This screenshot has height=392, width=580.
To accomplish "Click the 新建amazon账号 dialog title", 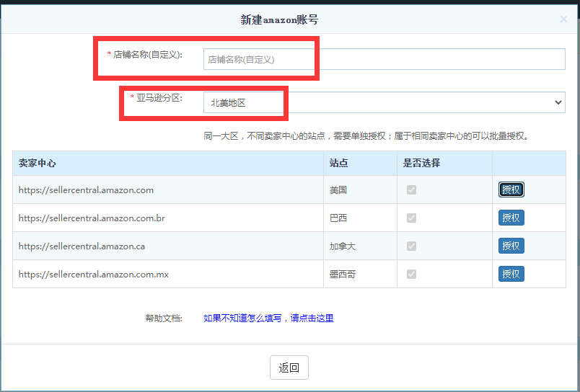I will pyautogui.click(x=279, y=19).
